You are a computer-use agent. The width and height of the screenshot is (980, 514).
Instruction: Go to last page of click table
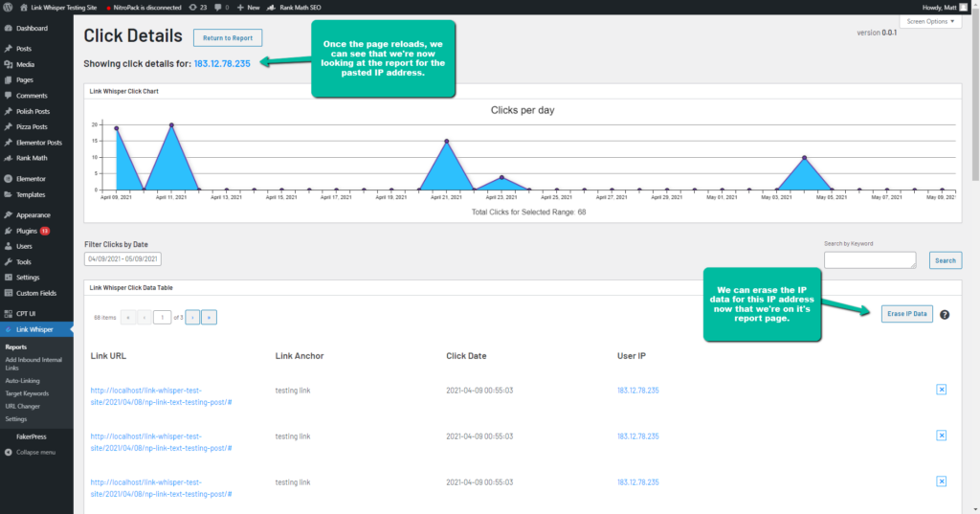tap(209, 317)
